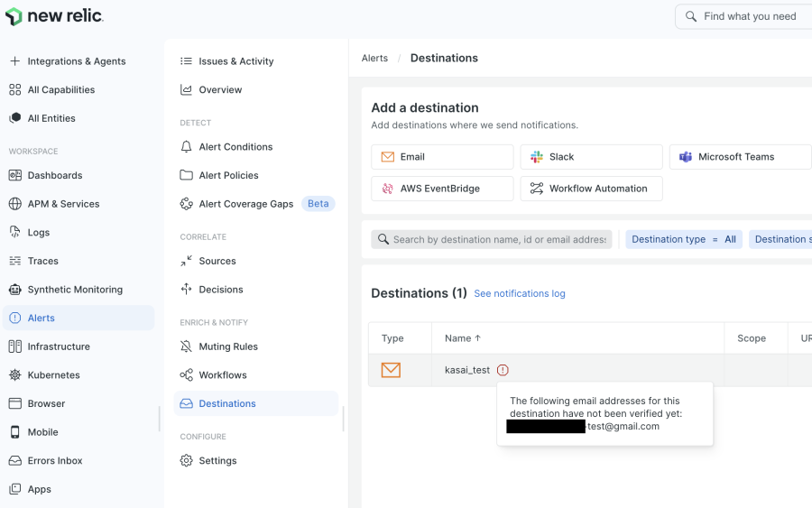Click the email envelope icon in kasai_test row
The width and height of the screenshot is (812, 508).
(391, 370)
